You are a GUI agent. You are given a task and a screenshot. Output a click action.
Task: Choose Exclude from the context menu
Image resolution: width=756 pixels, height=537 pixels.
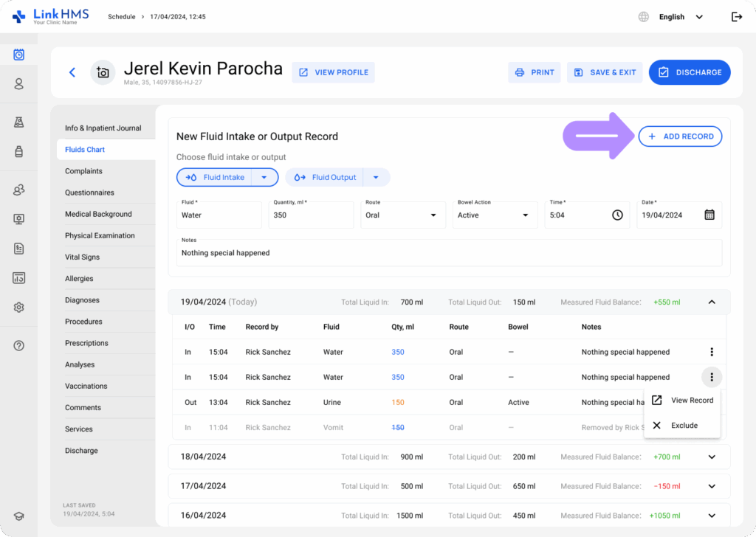(683, 426)
